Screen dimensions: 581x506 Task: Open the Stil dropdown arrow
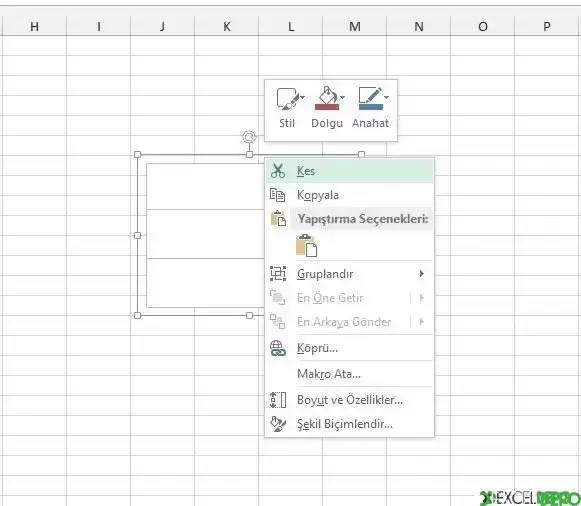[302, 97]
